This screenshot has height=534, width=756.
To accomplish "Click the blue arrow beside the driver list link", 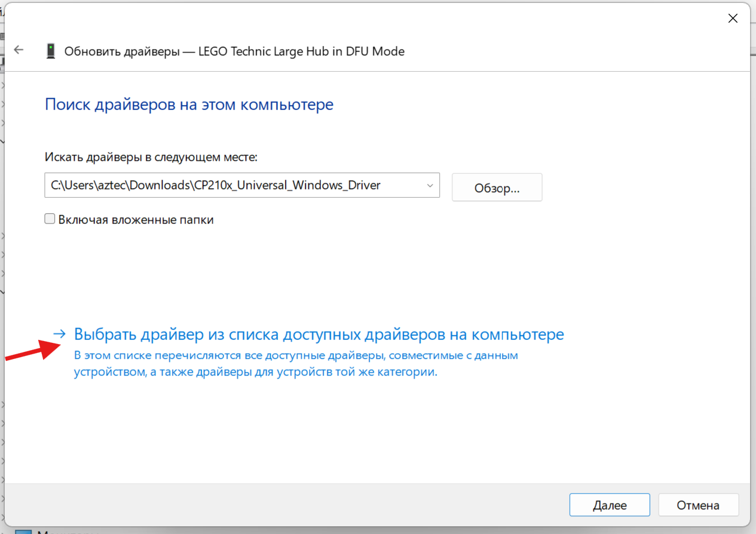I will tap(59, 334).
